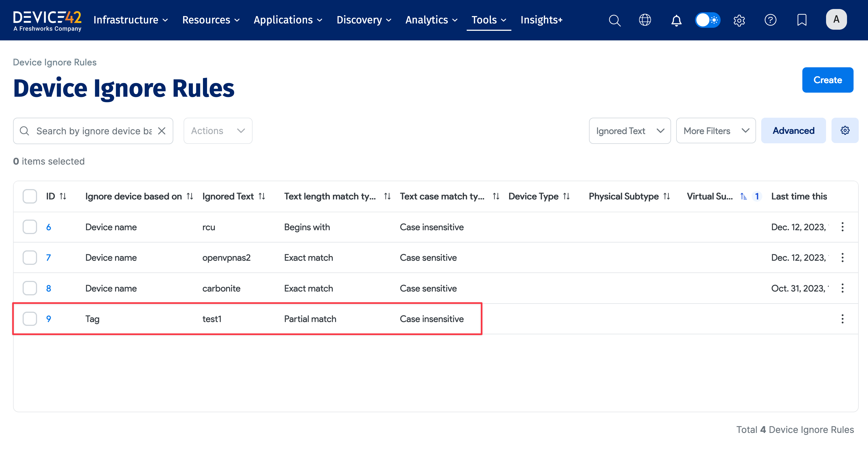Click the help question mark icon
868x455 pixels.
(770, 20)
